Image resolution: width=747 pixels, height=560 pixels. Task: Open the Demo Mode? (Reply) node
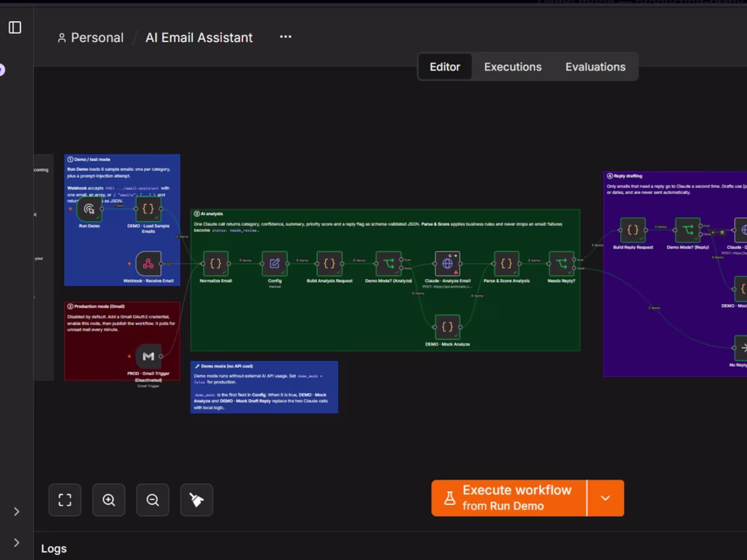pyautogui.click(x=687, y=230)
